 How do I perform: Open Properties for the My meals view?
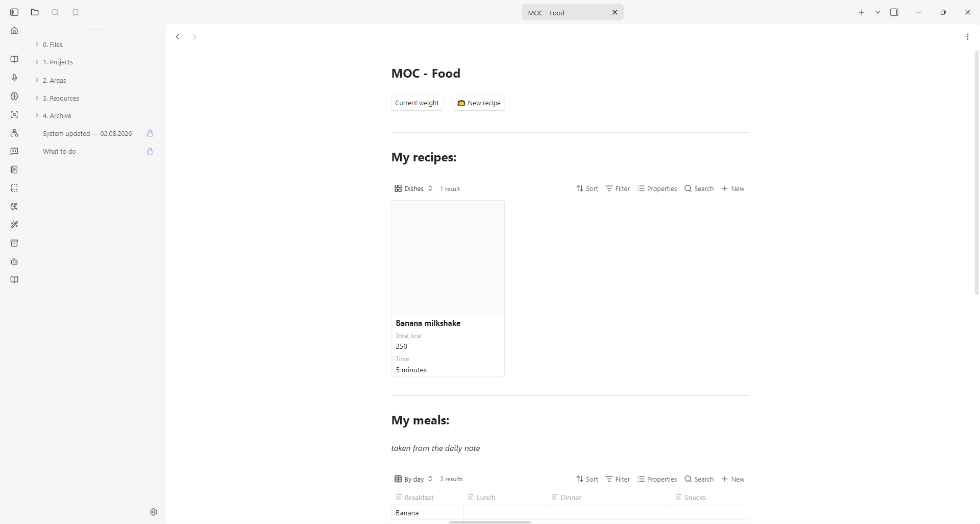pos(657,479)
